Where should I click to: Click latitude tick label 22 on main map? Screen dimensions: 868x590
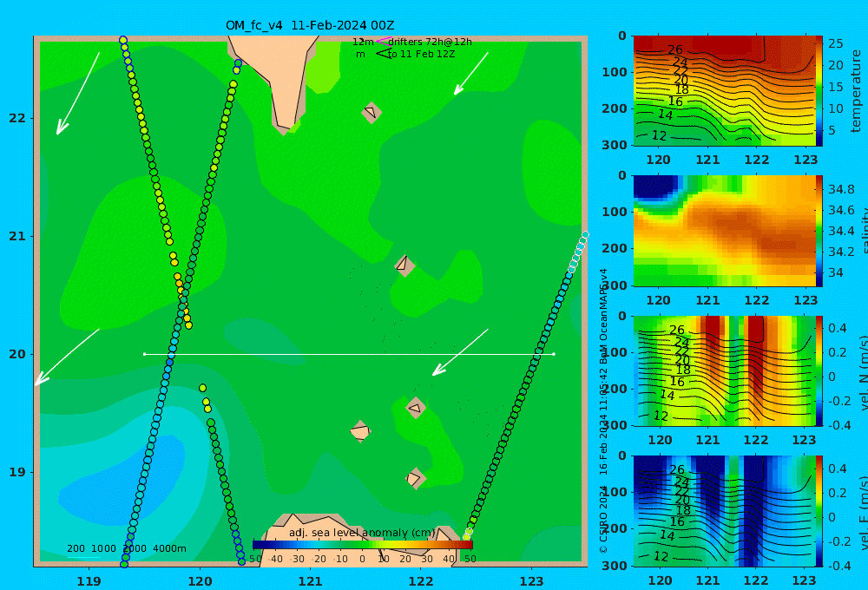17,118
